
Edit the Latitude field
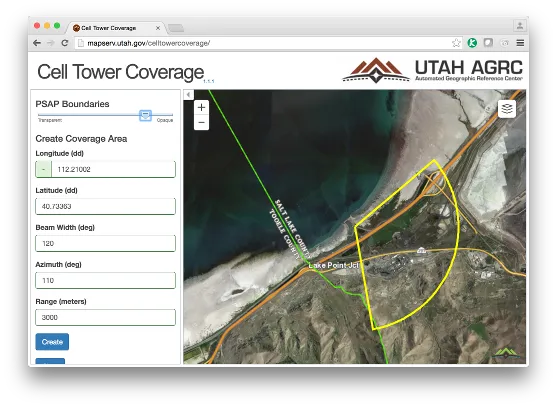pos(106,206)
